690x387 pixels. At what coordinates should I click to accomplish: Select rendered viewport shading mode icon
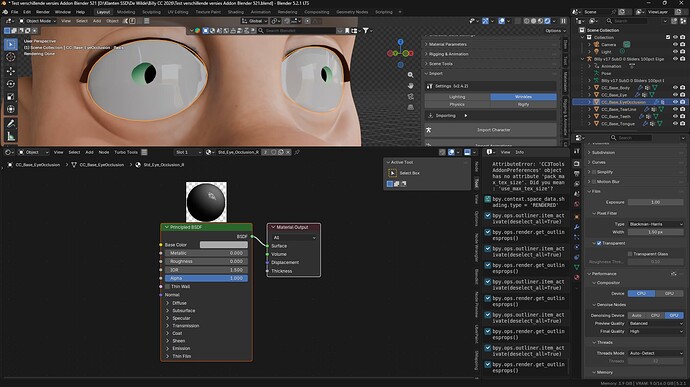(547, 21)
